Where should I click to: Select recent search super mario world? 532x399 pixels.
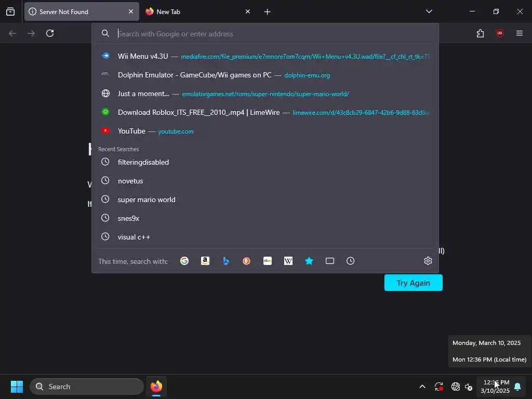click(x=265, y=199)
